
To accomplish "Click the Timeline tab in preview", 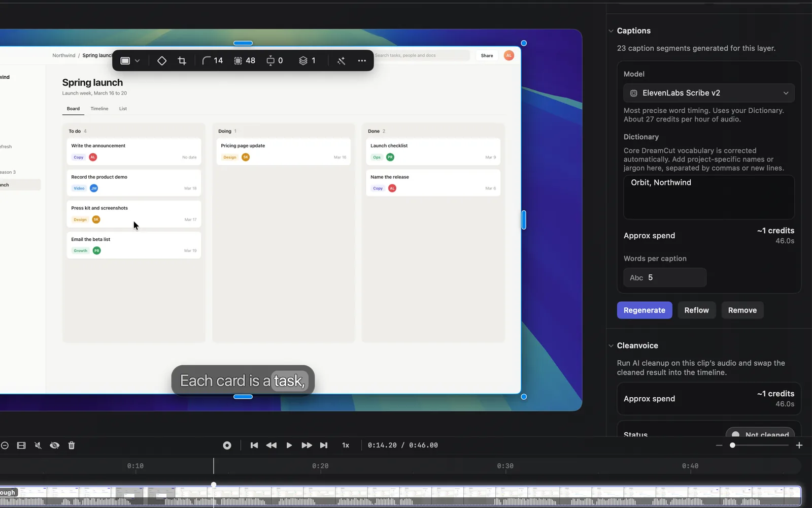I will pos(99,109).
